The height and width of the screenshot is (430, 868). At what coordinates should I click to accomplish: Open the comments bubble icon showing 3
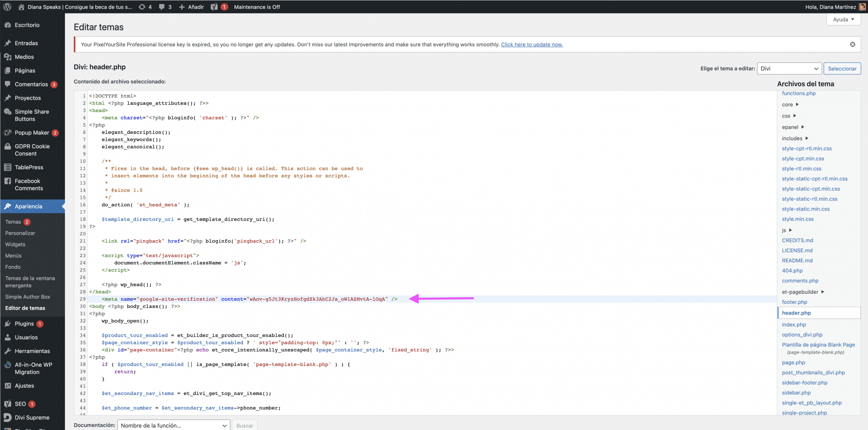pyautogui.click(x=161, y=7)
